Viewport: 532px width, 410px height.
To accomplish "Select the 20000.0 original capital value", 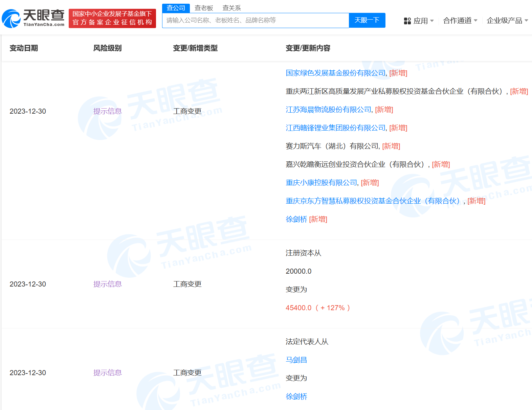I will point(298,271).
